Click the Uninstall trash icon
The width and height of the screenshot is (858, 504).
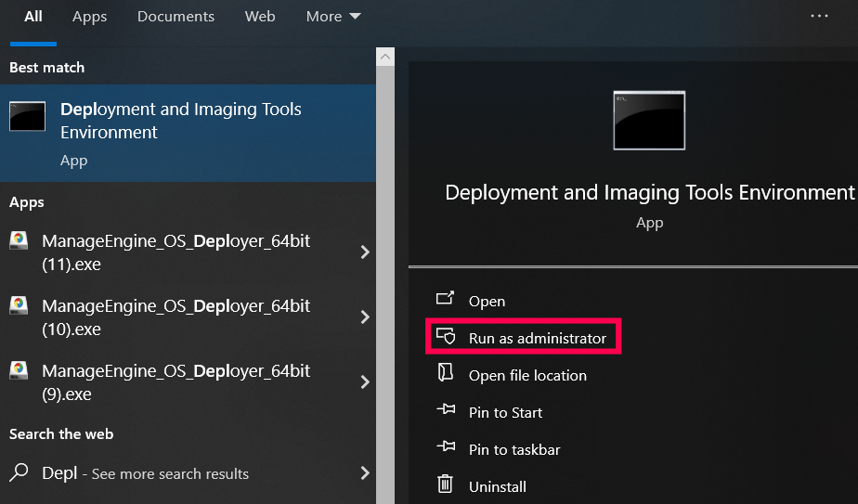point(446,485)
